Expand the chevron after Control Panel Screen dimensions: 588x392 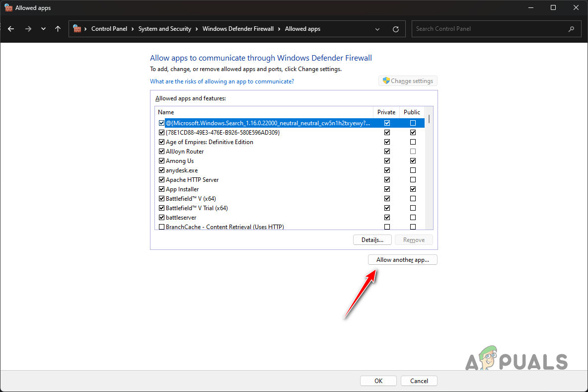click(132, 29)
